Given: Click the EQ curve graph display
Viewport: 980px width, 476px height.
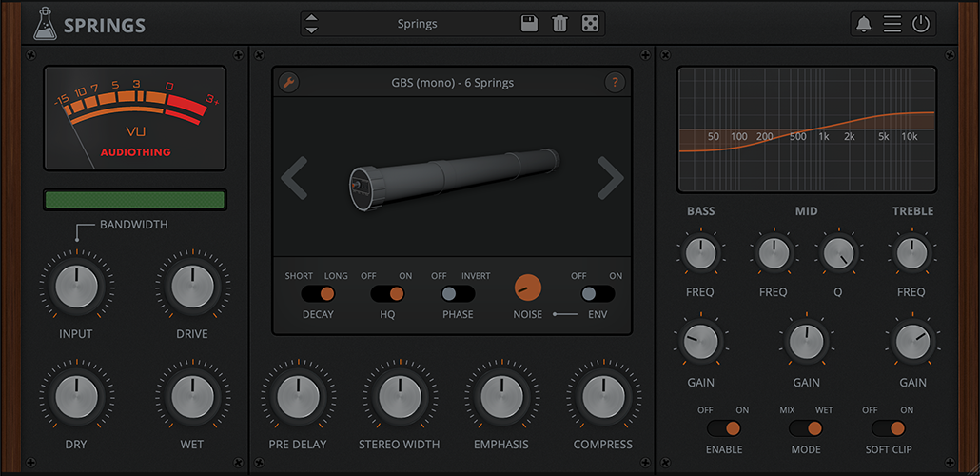Looking at the screenshot, I should click(806, 129).
